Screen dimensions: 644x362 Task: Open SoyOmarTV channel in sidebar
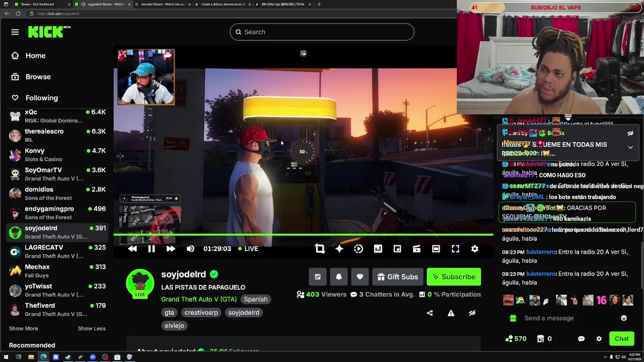57,174
